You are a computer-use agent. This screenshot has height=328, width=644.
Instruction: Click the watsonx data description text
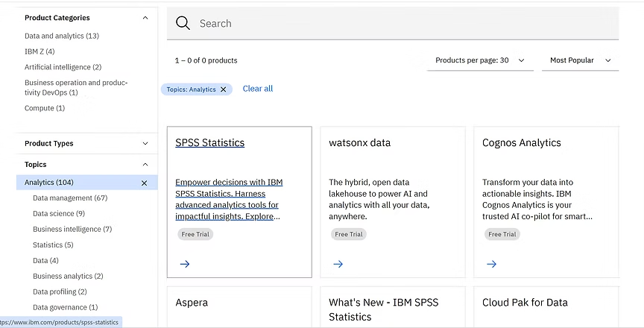pyautogui.click(x=379, y=199)
